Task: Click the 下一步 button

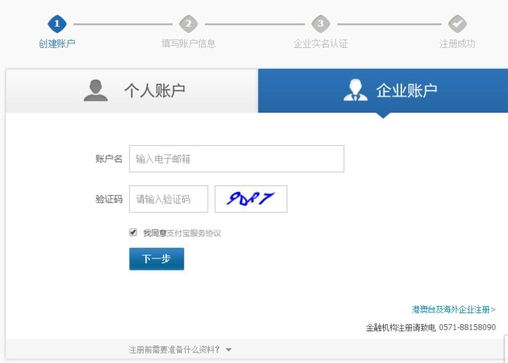Action: [157, 259]
